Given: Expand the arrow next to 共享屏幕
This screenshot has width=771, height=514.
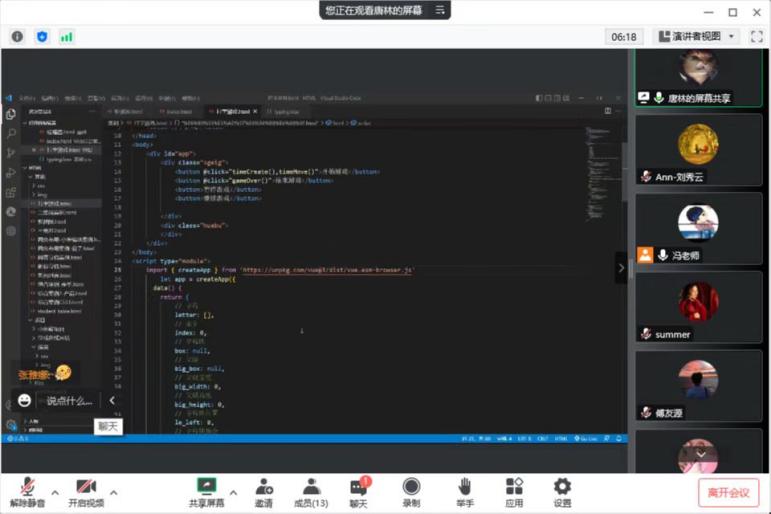Looking at the screenshot, I should pyautogui.click(x=233, y=492).
